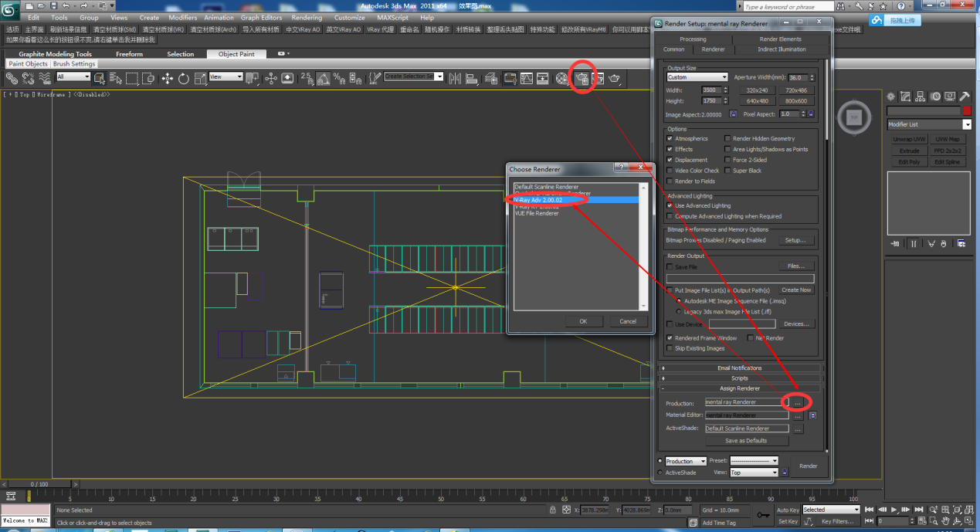
Task: Open the Preset dropdown in Render Setup
Action: coord(754,461)
